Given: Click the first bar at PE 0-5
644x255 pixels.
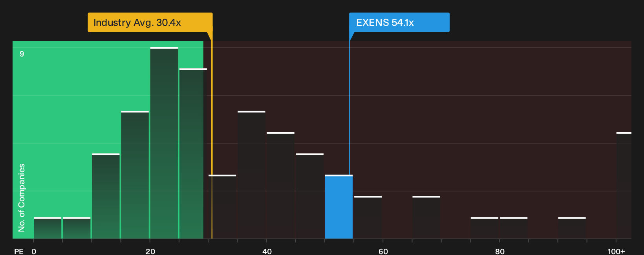Looking at the screenshot, I should 48,228.
